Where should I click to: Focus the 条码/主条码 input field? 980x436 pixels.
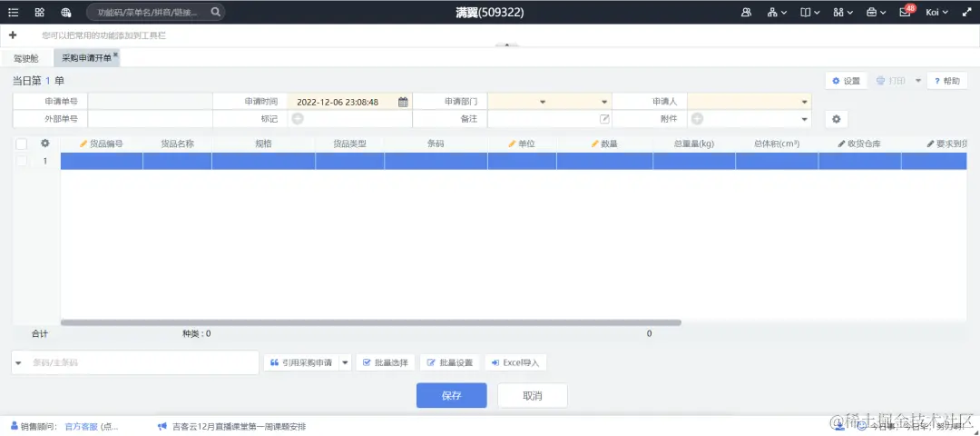(142, 362)
